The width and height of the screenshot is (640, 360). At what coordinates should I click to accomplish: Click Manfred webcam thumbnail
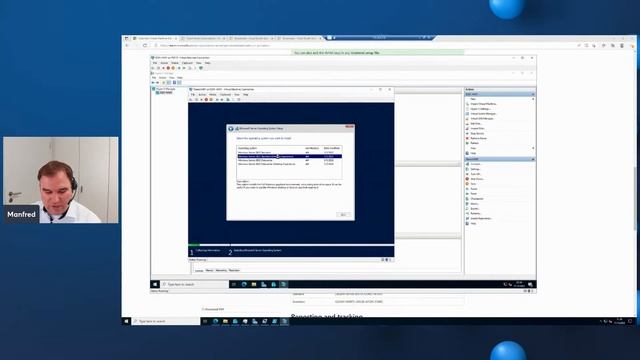click(x=61, y=180)
